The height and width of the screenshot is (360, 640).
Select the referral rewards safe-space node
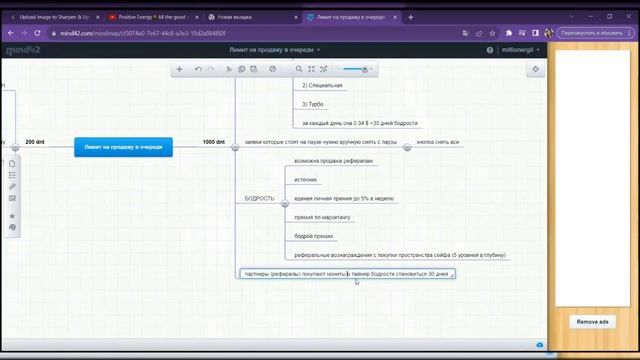point(400,255)
